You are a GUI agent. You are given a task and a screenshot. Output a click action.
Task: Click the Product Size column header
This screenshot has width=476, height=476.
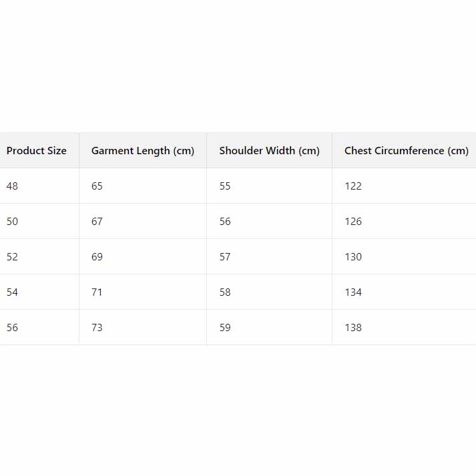tap(37, 151)
